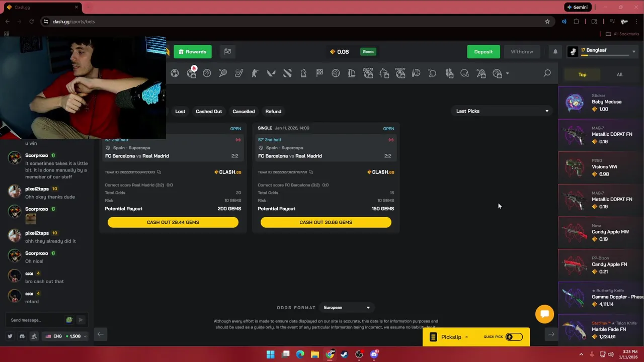Cash out 29.44 gems bet
644x362 pixels.
(173, 222)
